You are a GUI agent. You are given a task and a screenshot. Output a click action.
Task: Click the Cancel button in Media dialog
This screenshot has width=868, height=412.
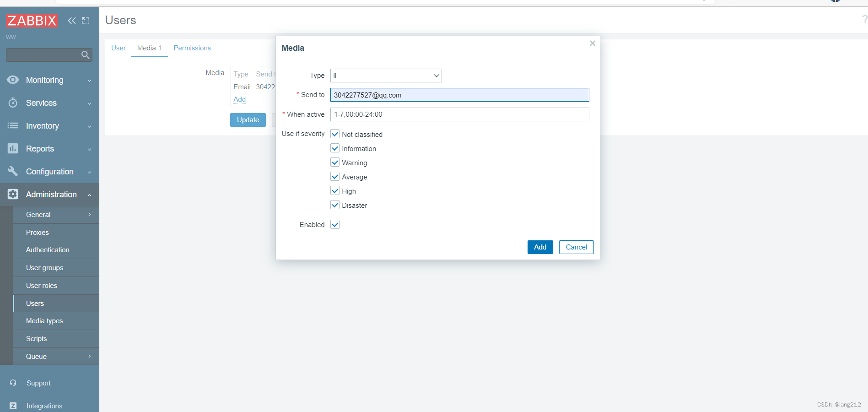pos(576,247)
